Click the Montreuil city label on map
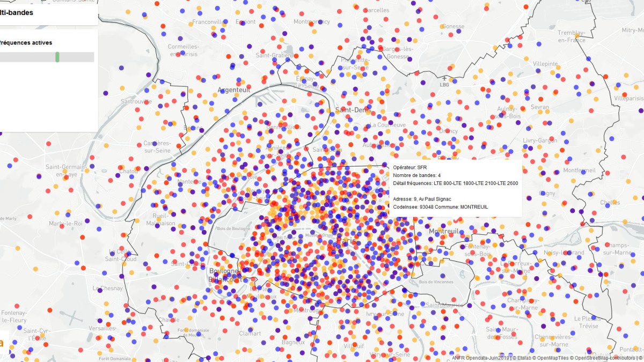Image resolution: width=644 pixels, height=362 pixels. pyautogui.click(x=443, y=231)
